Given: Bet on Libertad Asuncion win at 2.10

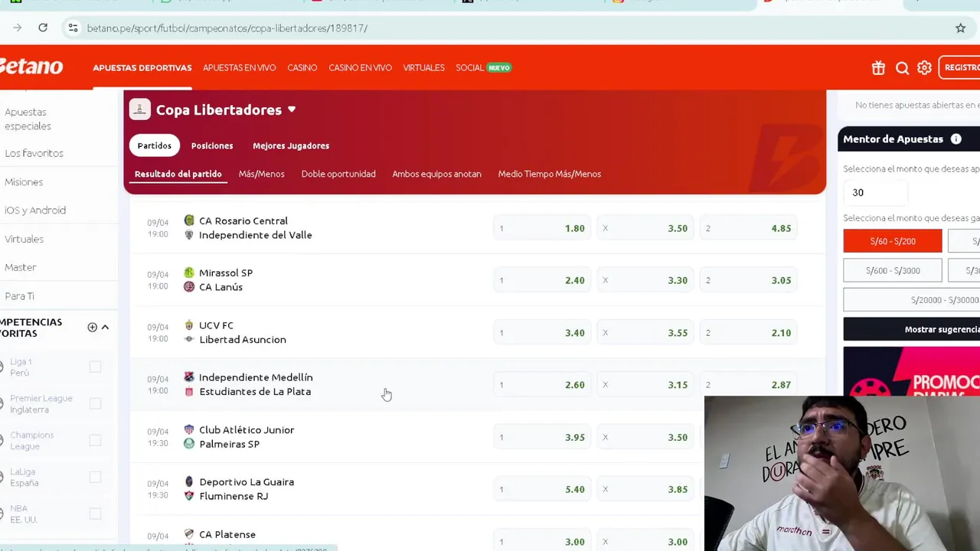Looking at the screenshot, I should point(749,333).
